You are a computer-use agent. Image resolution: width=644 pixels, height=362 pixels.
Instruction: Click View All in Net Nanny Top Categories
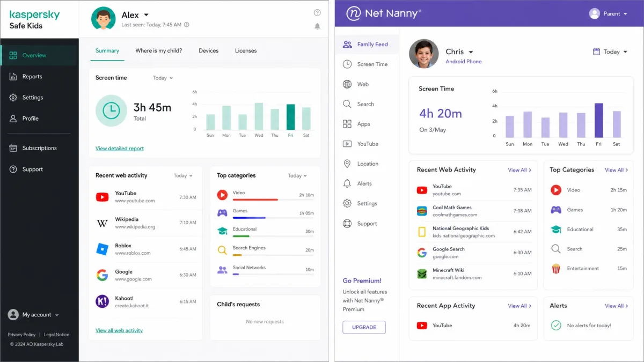click(617, 170)
